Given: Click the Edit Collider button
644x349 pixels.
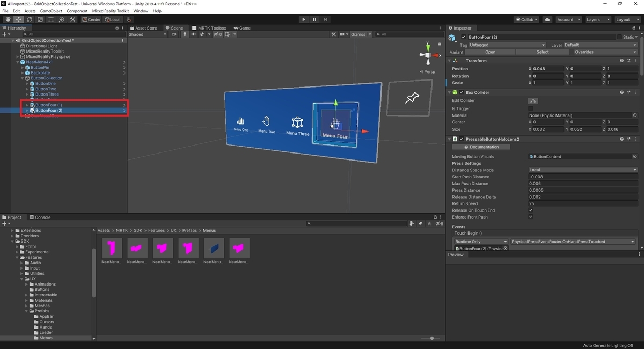Looking at the screenshot, I should [x=533, y=101].
